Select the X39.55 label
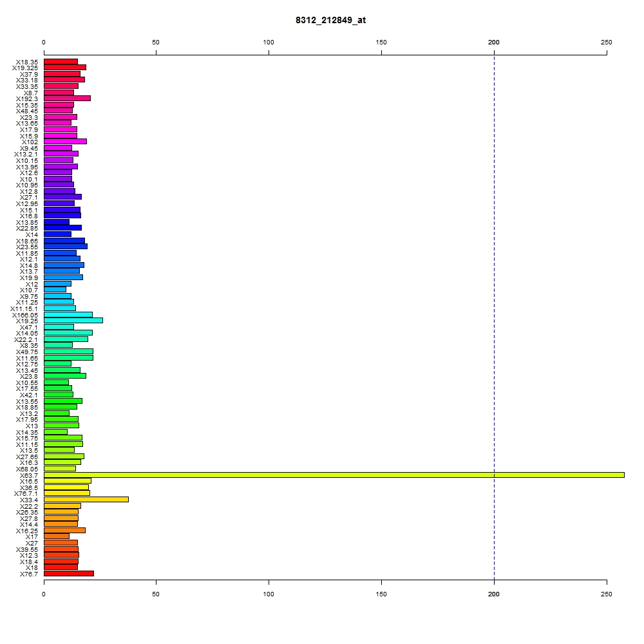Viewport: 644px width, 644px height. pyautogui.click(x=26, y=550)
